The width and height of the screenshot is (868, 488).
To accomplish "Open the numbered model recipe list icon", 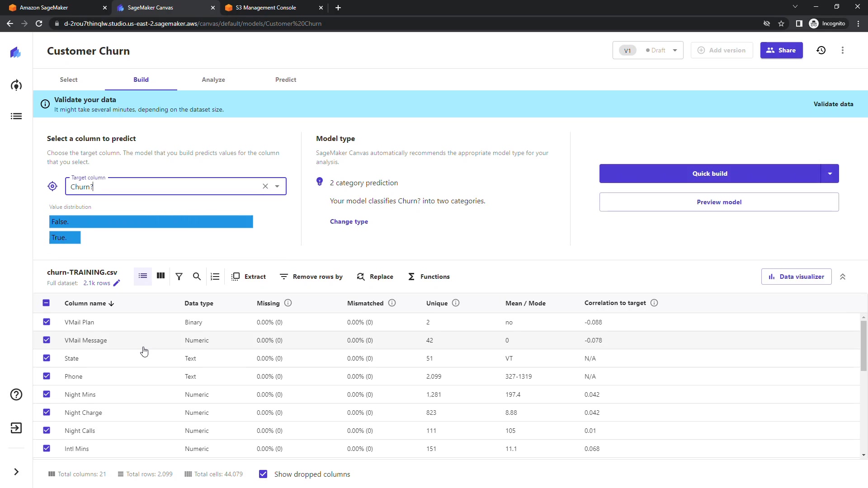I will [215, 277].
